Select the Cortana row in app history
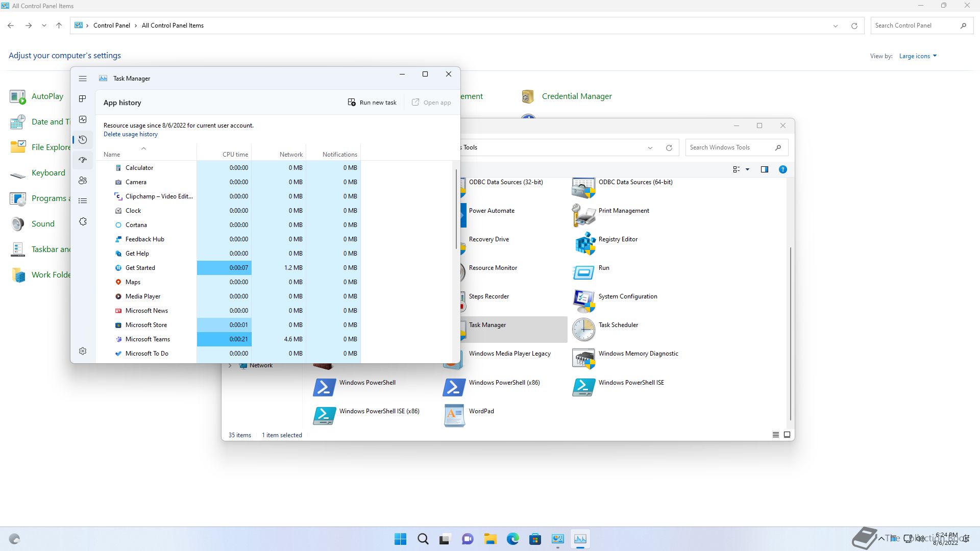Viewport: 980px width, 551px height. (228, 225)
